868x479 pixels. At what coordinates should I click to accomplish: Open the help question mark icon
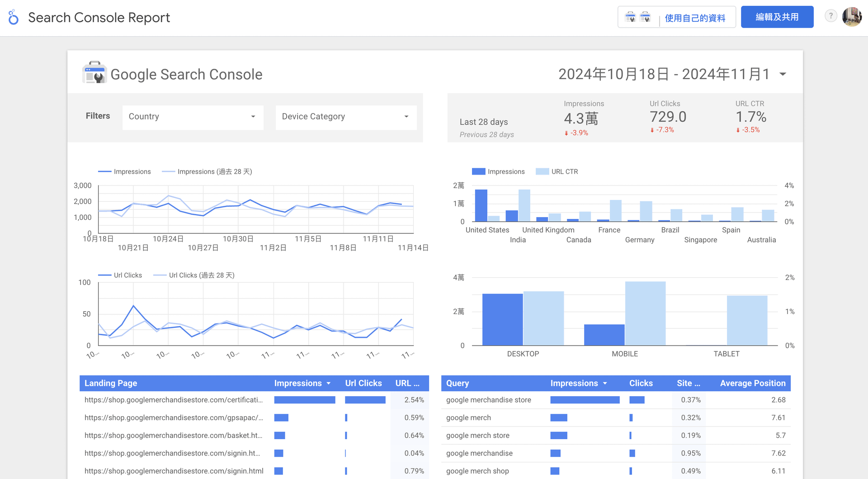coord(830,16)
